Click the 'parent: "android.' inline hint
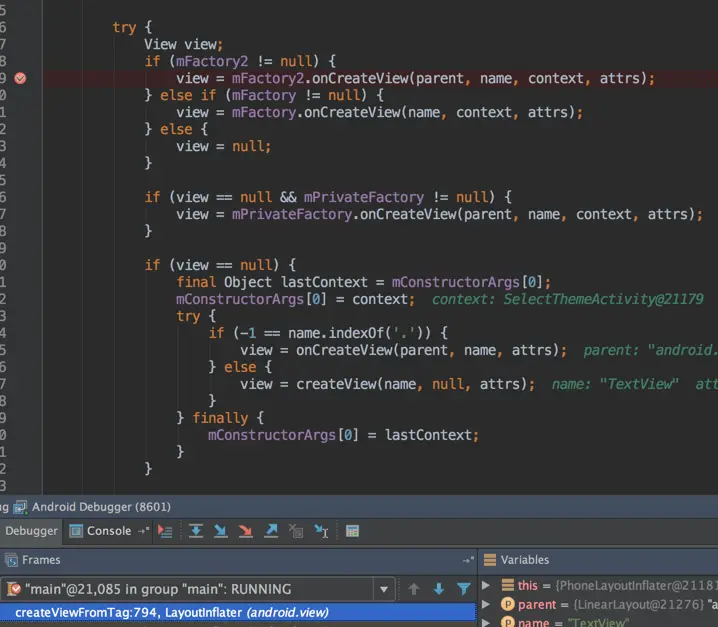The height and width of the screenshot is (627, 718). [x=651, y=350]
